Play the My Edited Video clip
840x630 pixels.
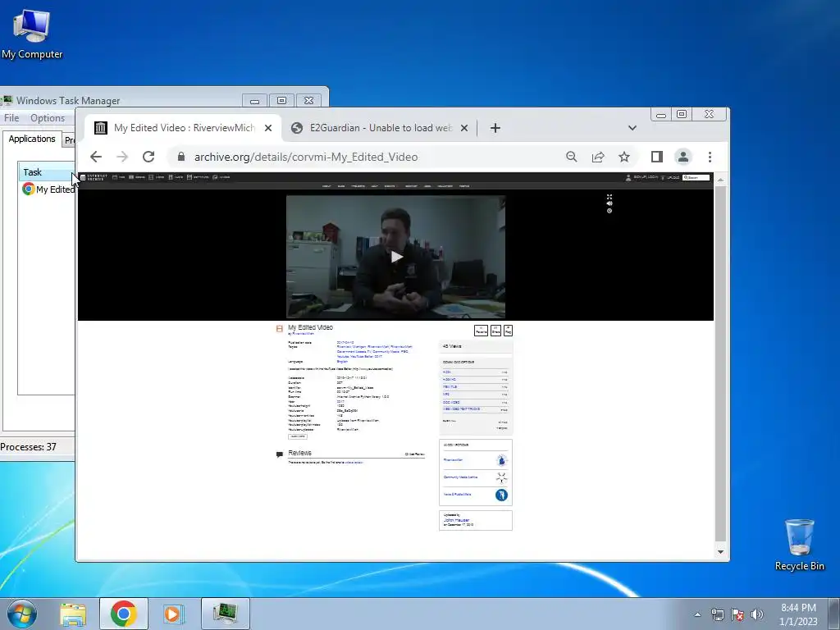[x=396, y=257]
